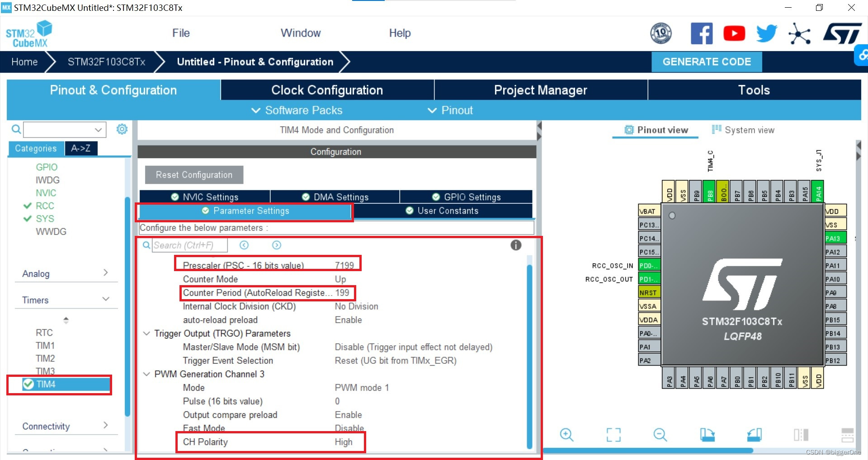Click the Timers list sort arrow

coord(66,320)
